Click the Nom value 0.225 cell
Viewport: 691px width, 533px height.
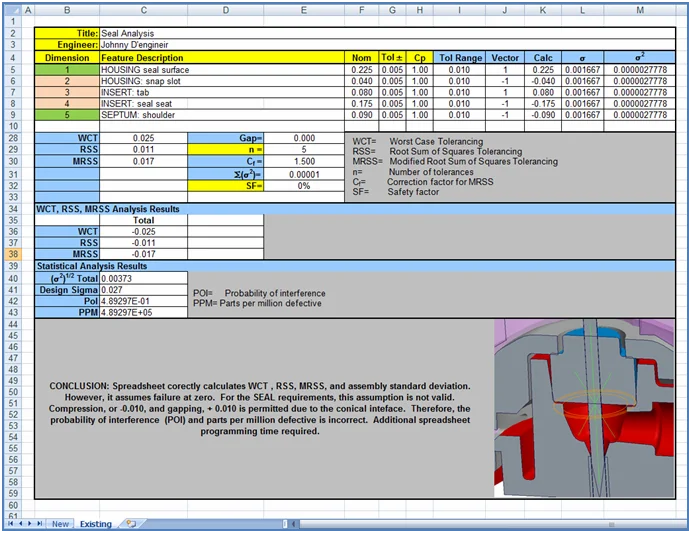361,70
